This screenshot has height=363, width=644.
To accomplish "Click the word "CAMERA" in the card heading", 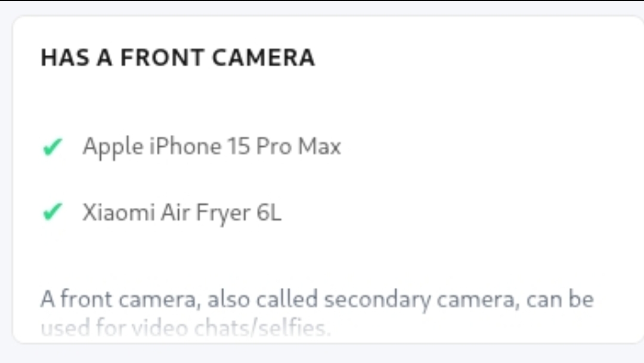I will pyautogui.click(x=263, y=58).
